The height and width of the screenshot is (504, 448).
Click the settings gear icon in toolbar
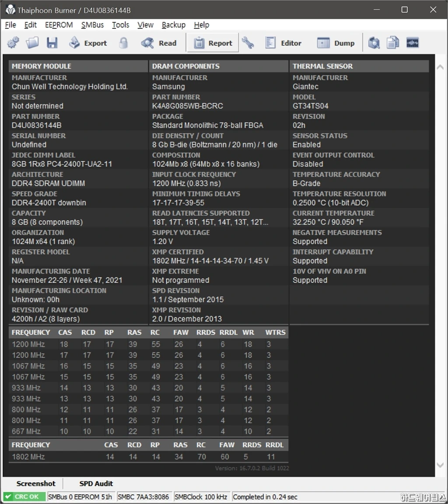(x=13, y=43)
